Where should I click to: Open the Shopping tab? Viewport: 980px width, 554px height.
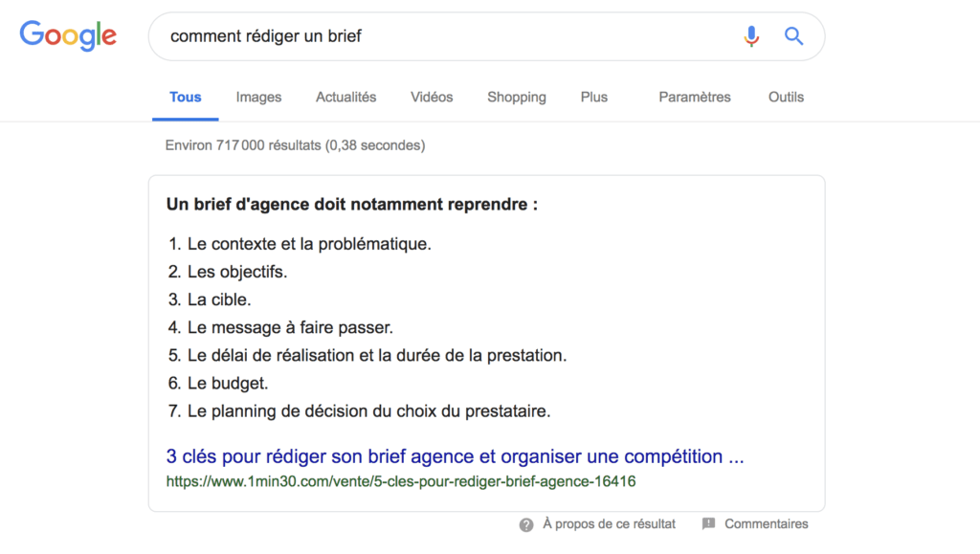517,98
